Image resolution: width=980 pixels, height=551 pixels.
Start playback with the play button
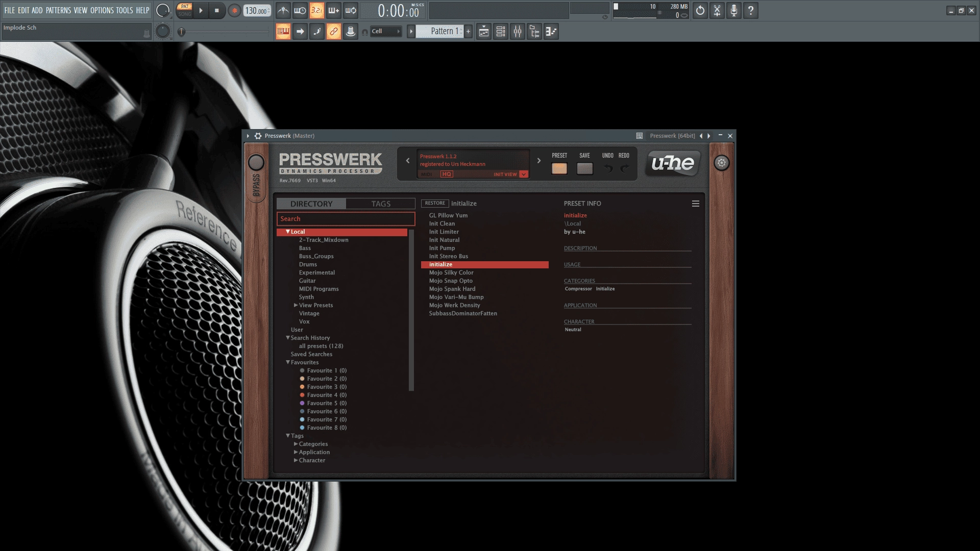(x=201, y=10)
